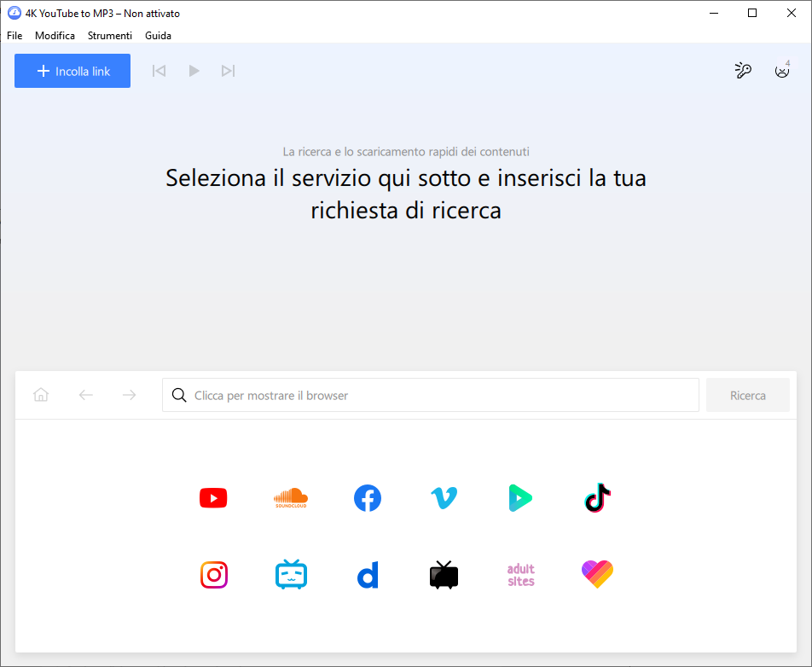
Task: Select the Vimeo service
Action: [444, 498]
